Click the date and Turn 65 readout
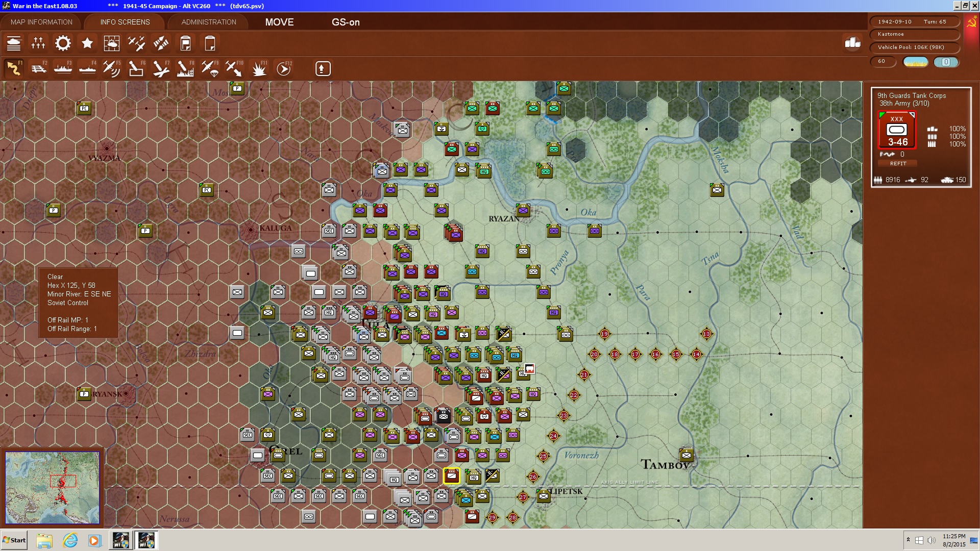 tap(915, 22)
